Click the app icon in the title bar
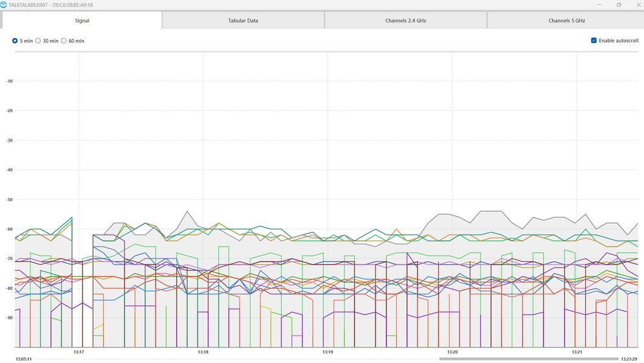 tap(4, 5)
